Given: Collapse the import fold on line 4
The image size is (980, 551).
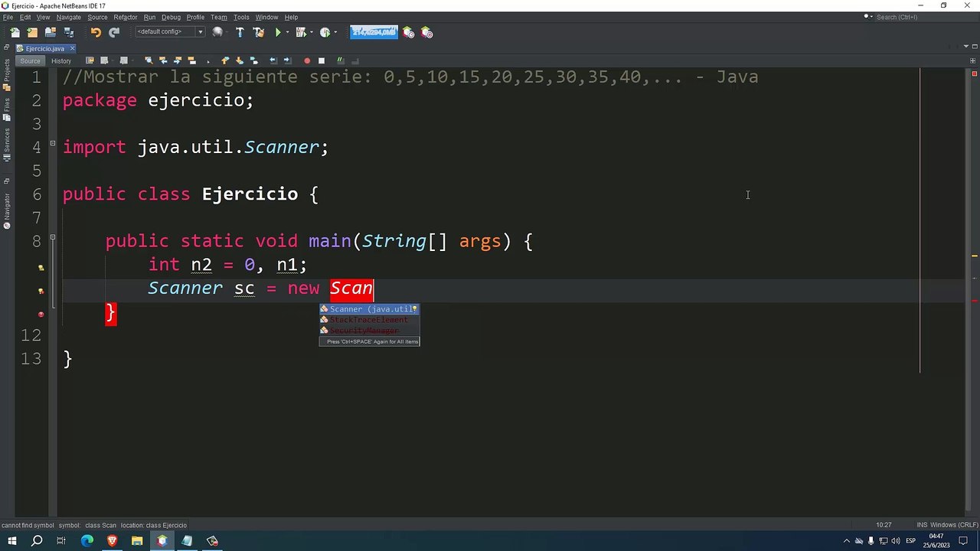Looking at the screenshot, I should pyautogui.click(x=53, y=143).
